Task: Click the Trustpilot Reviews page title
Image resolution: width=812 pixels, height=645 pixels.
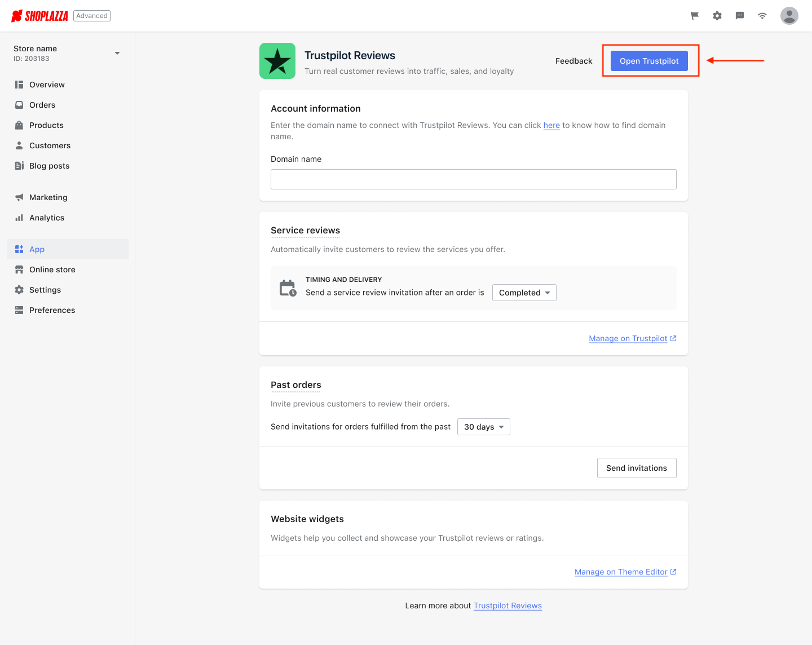Action: click(350, 55)
